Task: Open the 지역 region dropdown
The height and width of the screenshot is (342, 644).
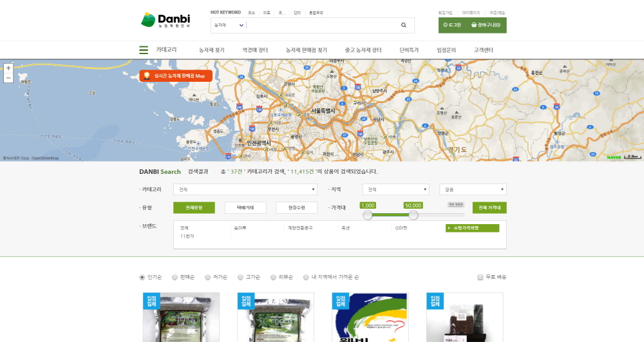Action: [x=395, y=189]
